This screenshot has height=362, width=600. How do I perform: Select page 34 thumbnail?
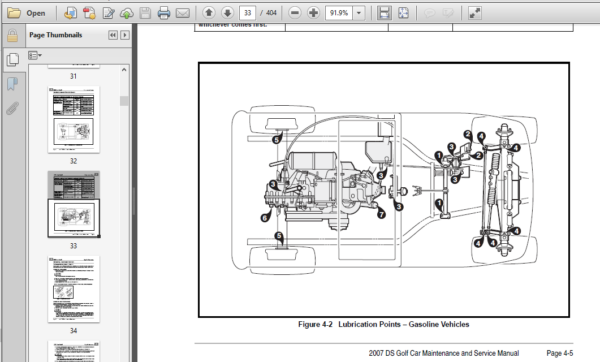73,289
